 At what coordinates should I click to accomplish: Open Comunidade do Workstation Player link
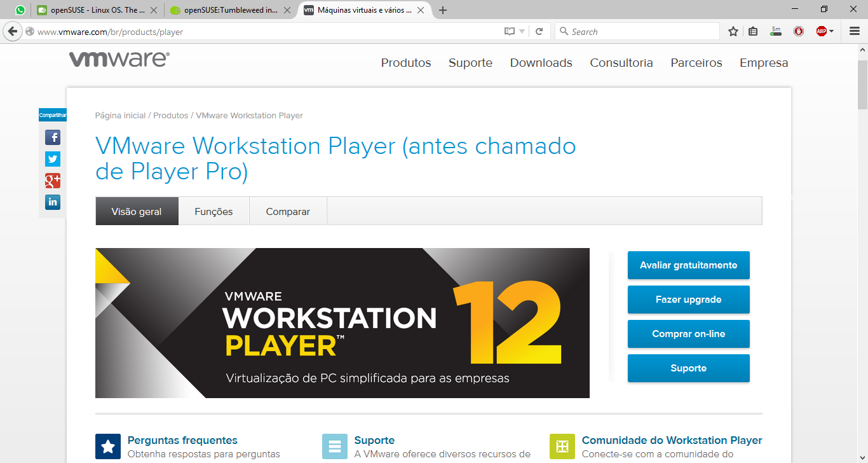(x=672, y=440)
